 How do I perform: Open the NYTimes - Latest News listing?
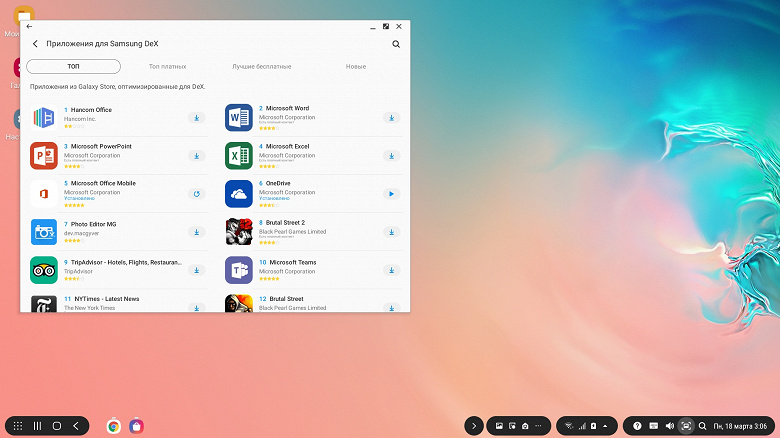pyautogui.click(x=107, y=299)
